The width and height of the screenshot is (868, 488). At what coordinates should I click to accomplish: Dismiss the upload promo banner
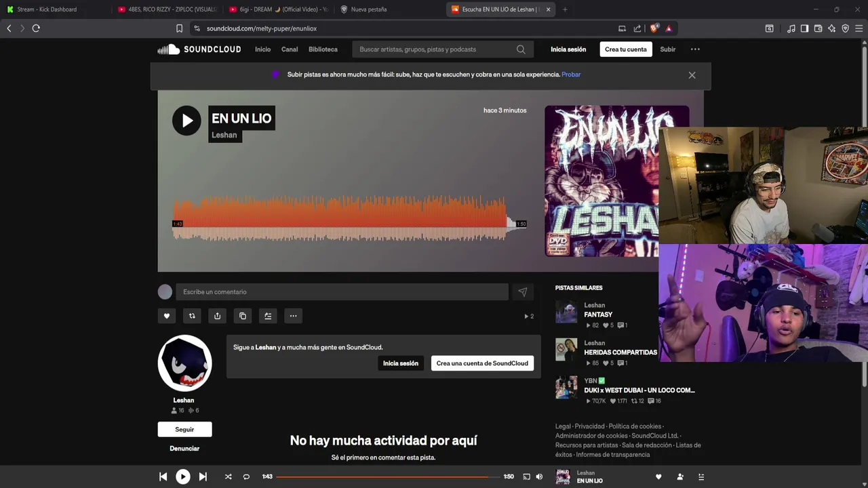tap(692, 75)
